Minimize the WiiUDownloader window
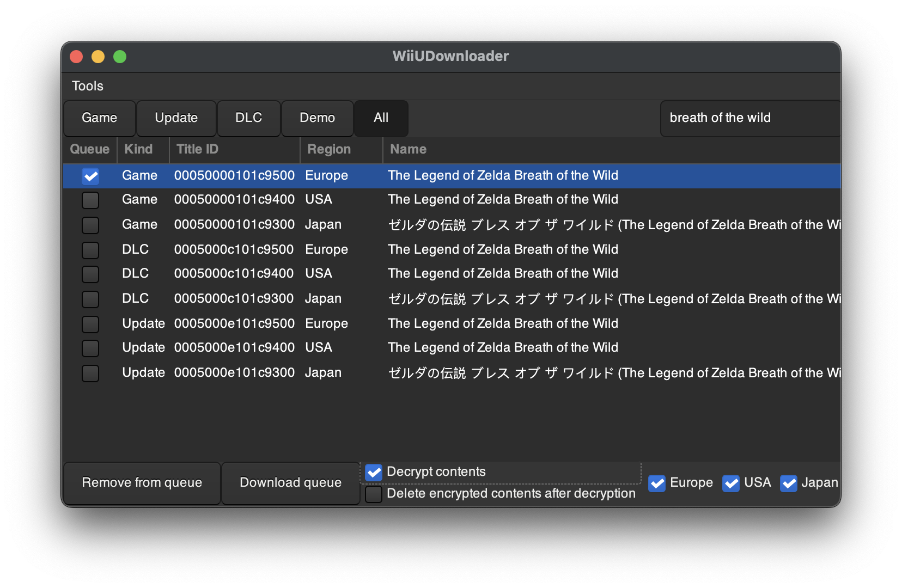Screen dimensions: 902x588 point(98,57)
